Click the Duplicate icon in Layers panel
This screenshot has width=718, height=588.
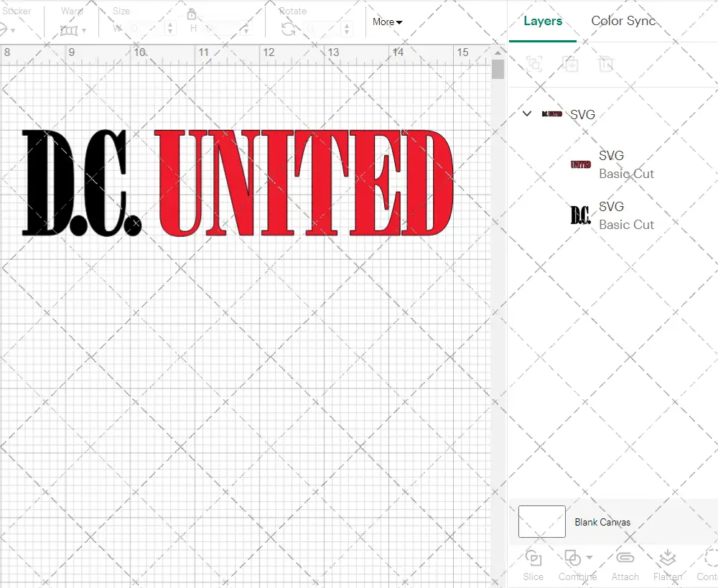click(x=571, y=64)
